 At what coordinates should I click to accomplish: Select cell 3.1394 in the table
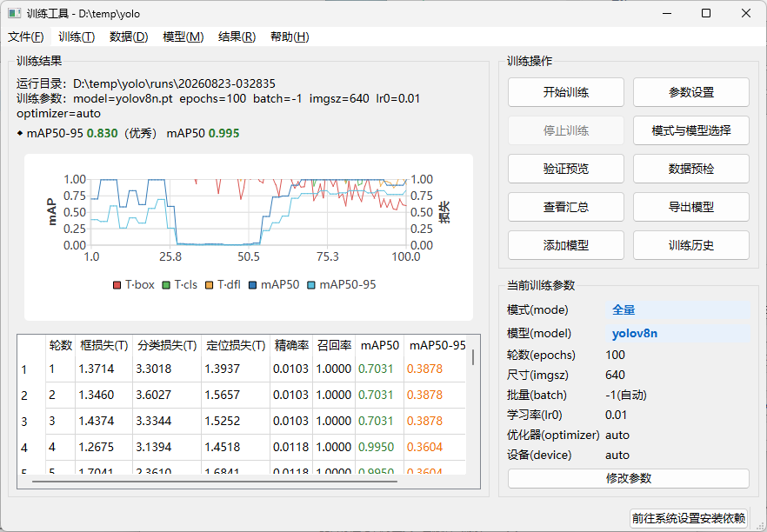click(x=167, y=447)
